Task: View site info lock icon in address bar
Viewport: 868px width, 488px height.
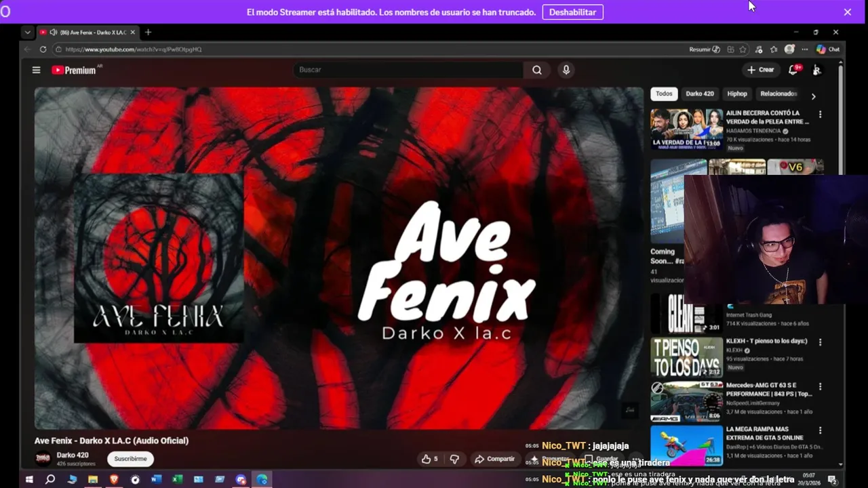Action: coord(58,49)
